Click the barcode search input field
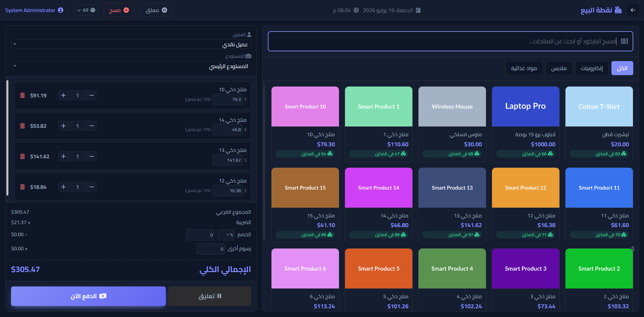This screenshot has width=644, height=317. click(450, 41)
